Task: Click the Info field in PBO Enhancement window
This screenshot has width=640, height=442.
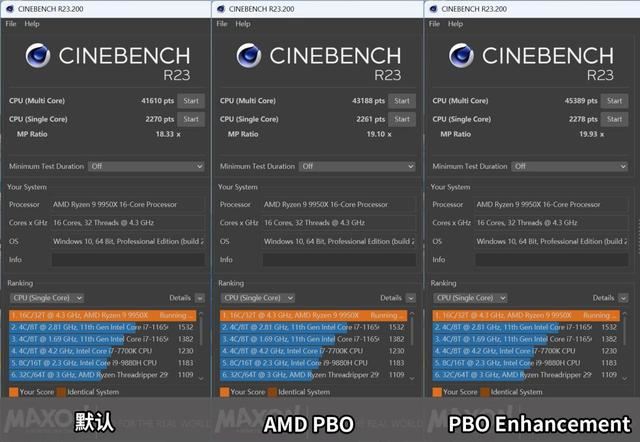Action: [551, 260]
